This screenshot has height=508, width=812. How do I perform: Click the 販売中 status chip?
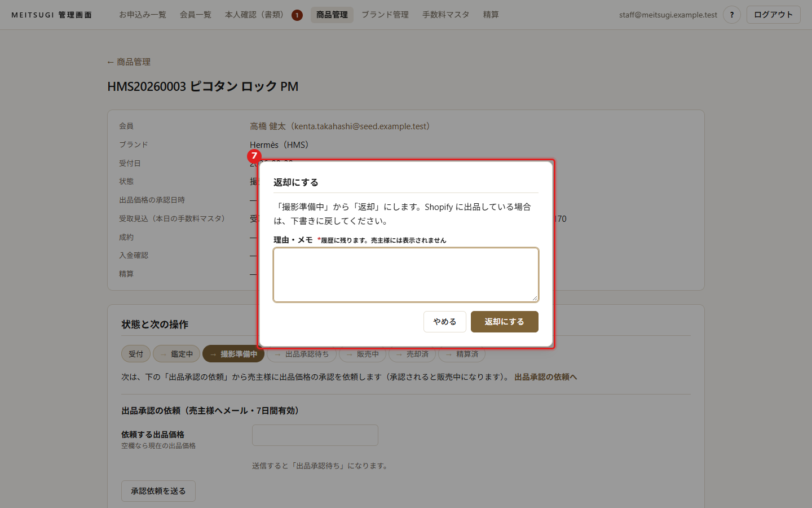(x=363, y=354)
